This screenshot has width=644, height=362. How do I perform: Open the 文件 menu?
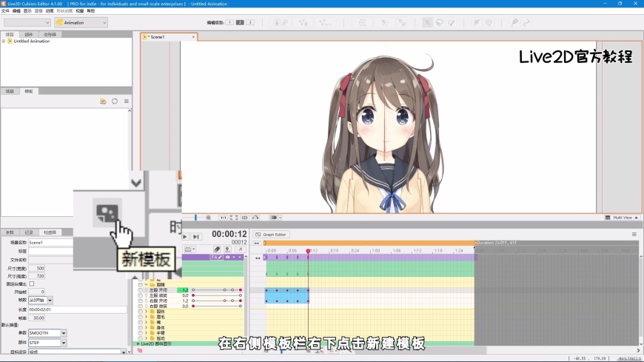click(5, 11)
